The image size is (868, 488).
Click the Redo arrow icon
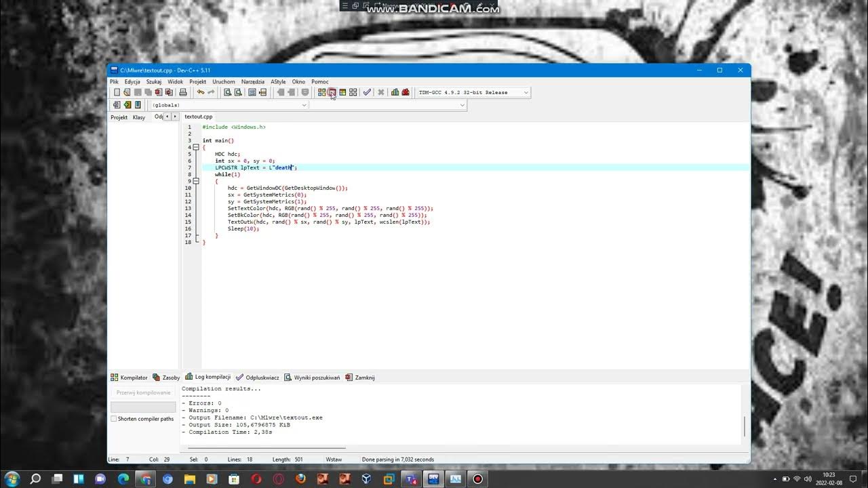click(x=211, y=92)
